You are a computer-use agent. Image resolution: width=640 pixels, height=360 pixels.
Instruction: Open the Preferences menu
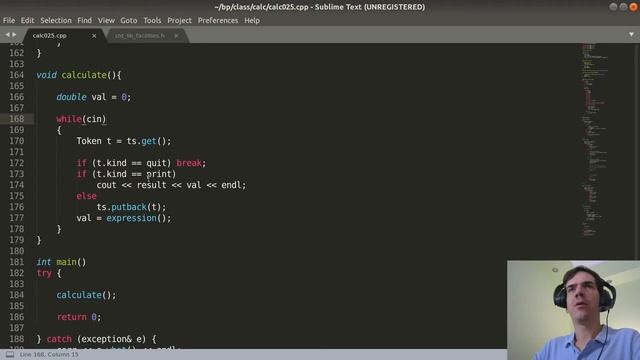pyautogui.click(x=218, y=20)
